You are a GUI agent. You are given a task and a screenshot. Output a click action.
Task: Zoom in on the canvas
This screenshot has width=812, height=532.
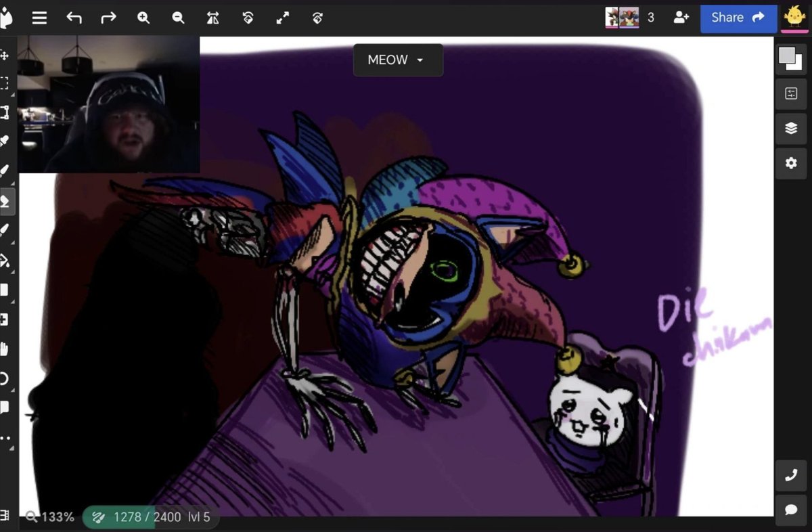[143, 18]
